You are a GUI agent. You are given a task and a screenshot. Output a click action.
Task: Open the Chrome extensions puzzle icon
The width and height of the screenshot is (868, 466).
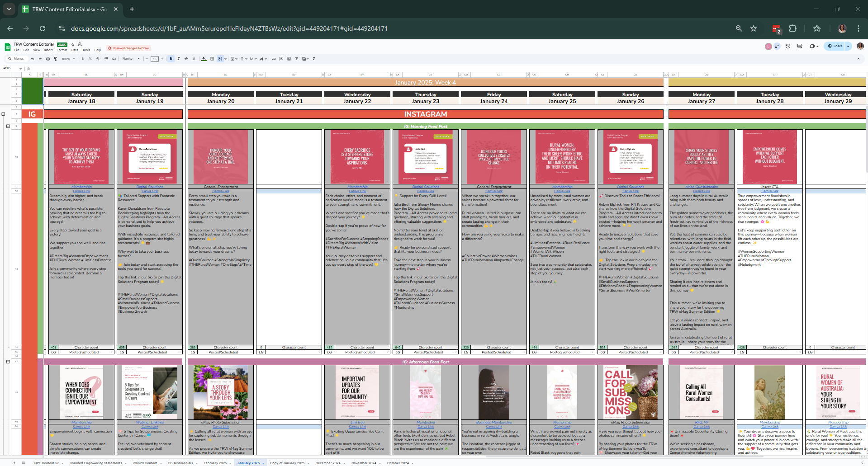(x=793, y=28)
